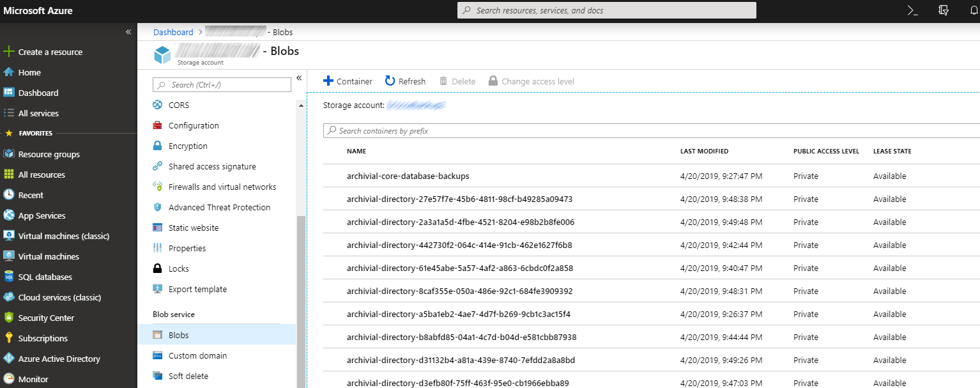
Task: Open Cloud Shell icon in top bar
Action: coord(913,10)
